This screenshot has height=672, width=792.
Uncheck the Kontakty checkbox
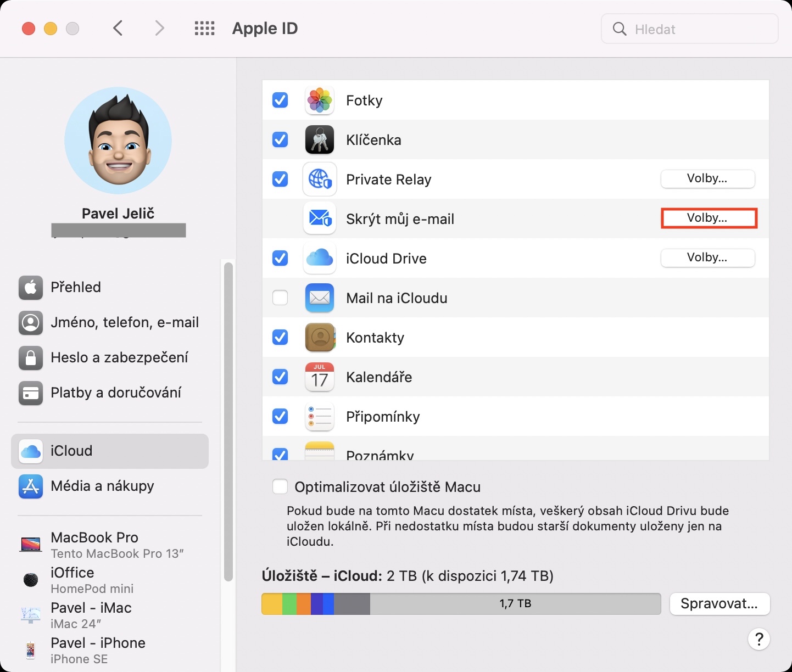(280, 338)
